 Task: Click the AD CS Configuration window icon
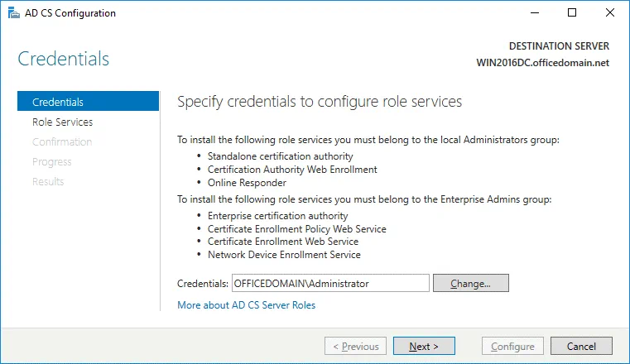click(x=12, y=13)
